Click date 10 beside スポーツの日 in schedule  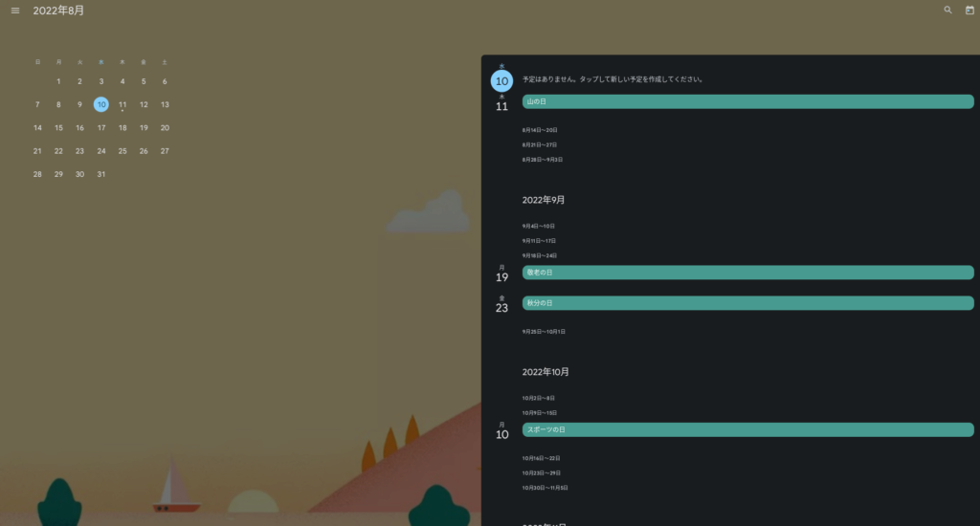(501, 435)
